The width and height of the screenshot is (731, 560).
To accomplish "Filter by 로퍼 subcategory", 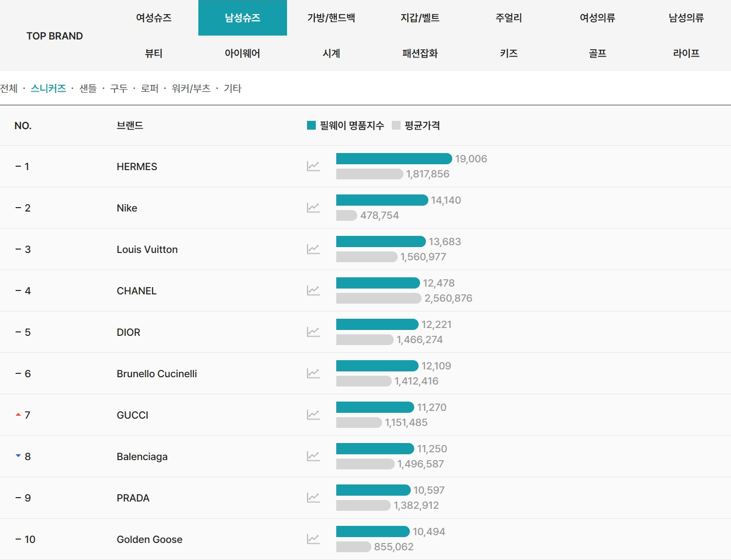I will pyautogui.click(x=150, y=89).
